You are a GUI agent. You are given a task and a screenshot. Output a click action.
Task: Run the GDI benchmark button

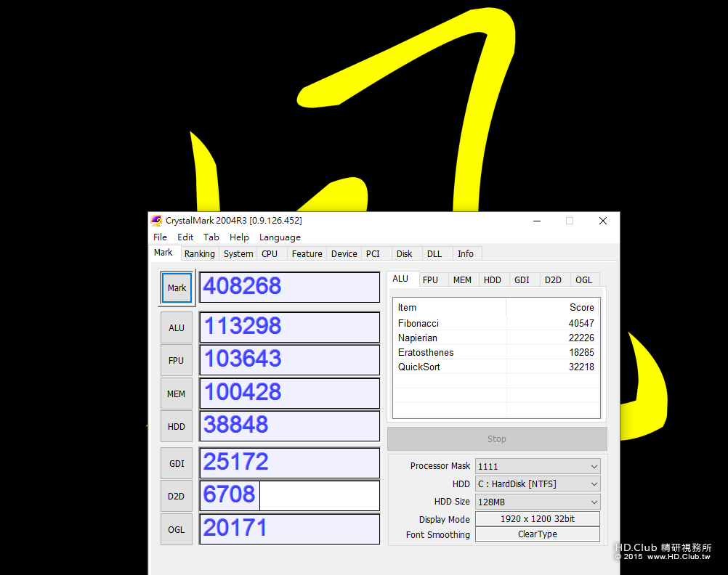coord(177,464)
